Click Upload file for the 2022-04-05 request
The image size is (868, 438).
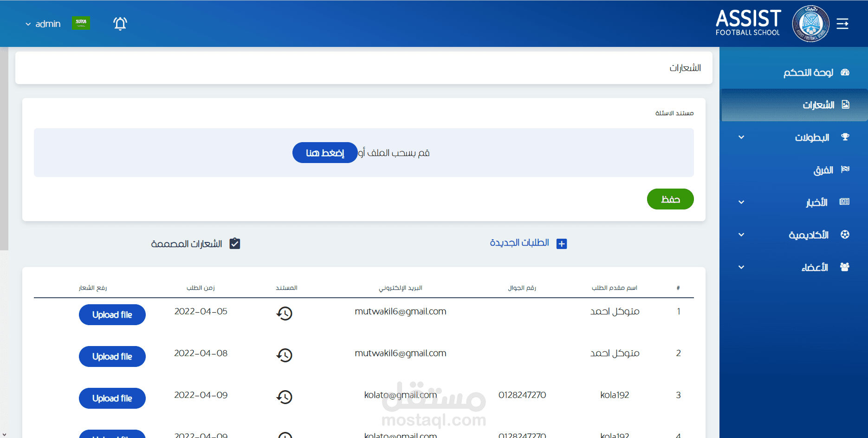(x=112, y=314)
